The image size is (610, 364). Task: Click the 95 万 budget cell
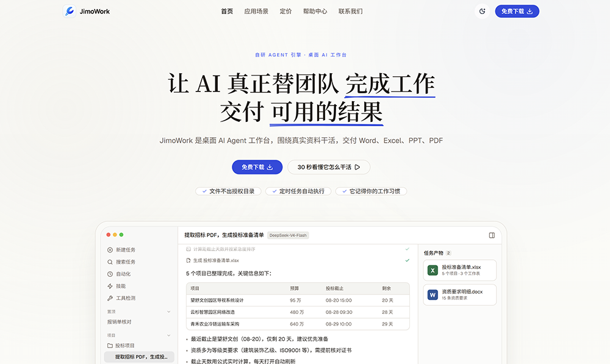point(295,300)
